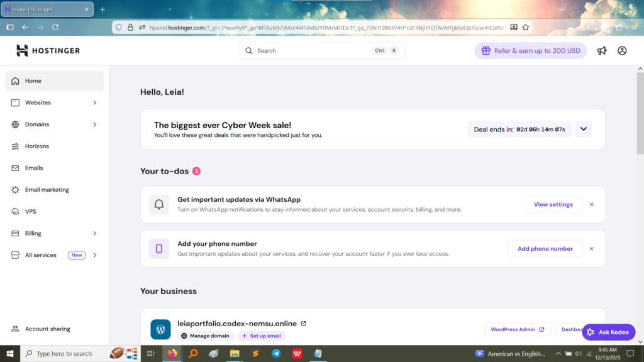The image size is (644, 362).
Task: Expand the Cyber Week sale banner
Action: 584,129
